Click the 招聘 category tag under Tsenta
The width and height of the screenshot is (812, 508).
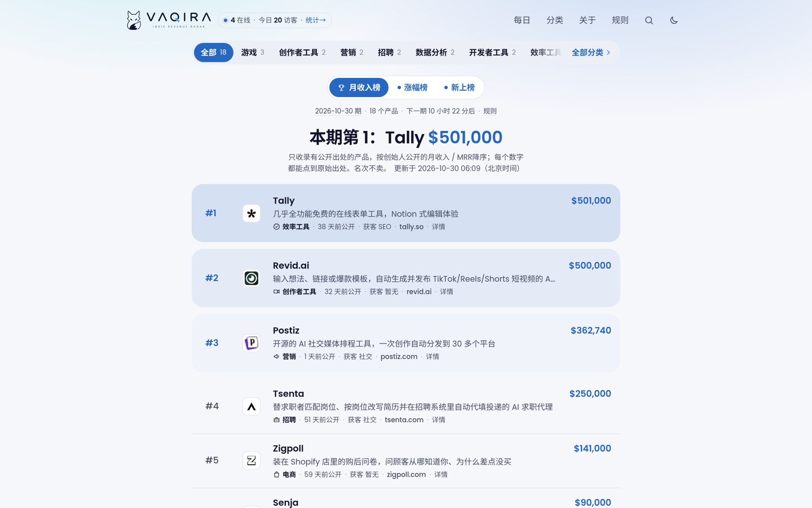(x=285, y=420)
